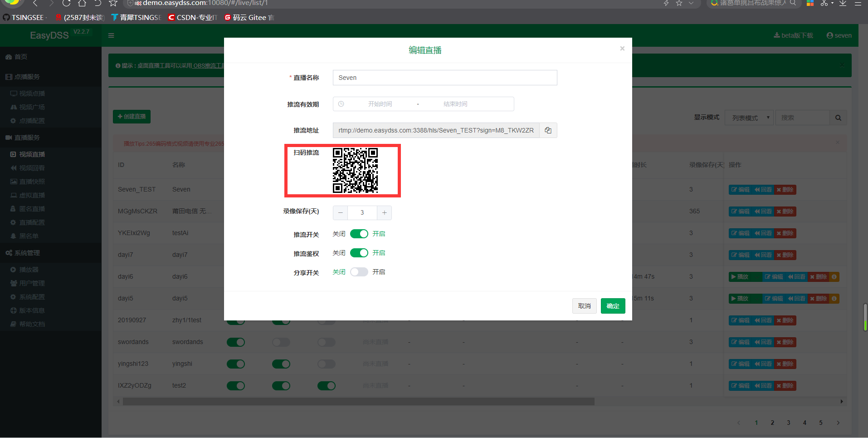
Task: Increase recording save days with plus
Action: [384, 213]
